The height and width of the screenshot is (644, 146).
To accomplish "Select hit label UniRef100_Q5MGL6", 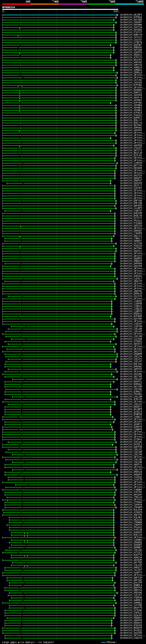I will click(x=131, y=72).
